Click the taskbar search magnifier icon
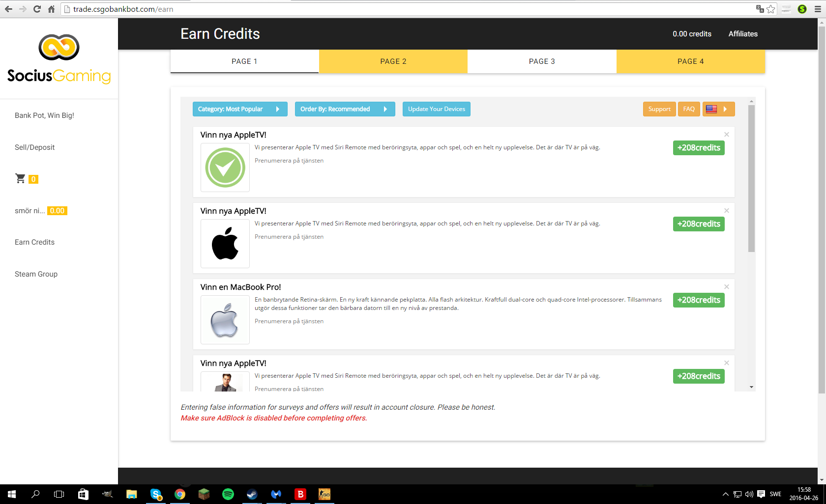The width and height of the screenshot is (826, 504). point(35,494)
